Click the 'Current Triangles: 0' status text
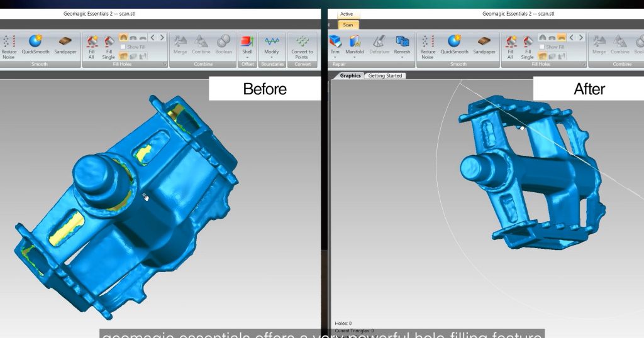644x338 pixels. [x=354, y=330]
